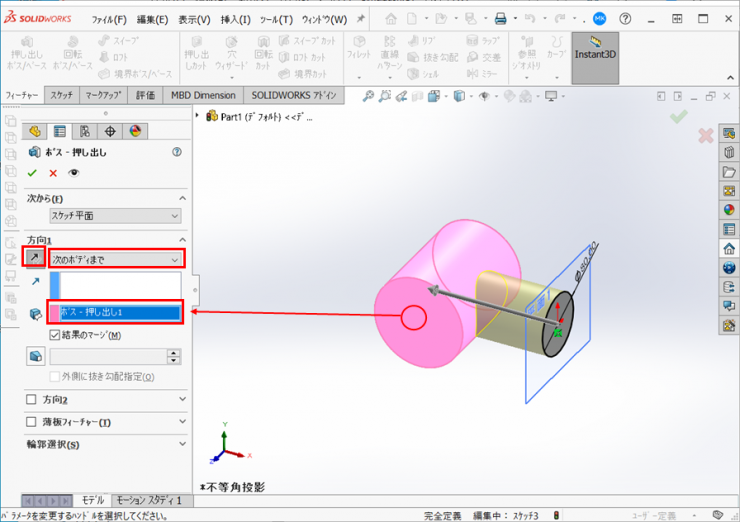The height and width of the screenshot is (522, 740).
Task: Switch to the モーション スタディ 1 tab
Action: point(148,500)
